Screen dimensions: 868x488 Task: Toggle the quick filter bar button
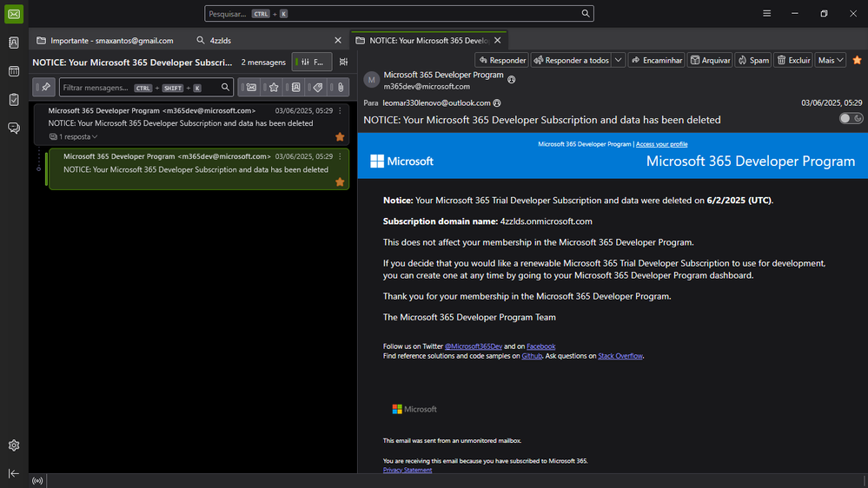coord(312,62)
